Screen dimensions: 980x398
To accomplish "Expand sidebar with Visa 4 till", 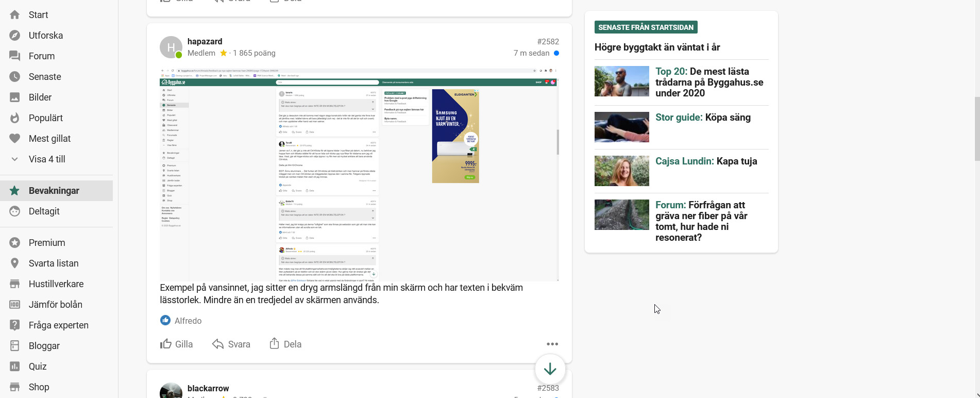I will point(46,159).
